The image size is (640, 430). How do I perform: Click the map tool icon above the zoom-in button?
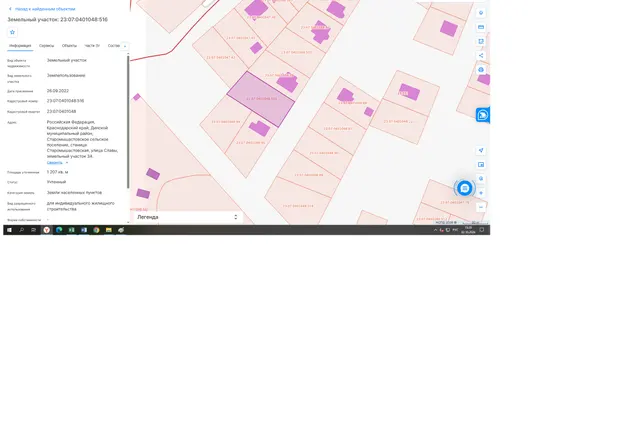pyautogui.click(x=481, y=179)
